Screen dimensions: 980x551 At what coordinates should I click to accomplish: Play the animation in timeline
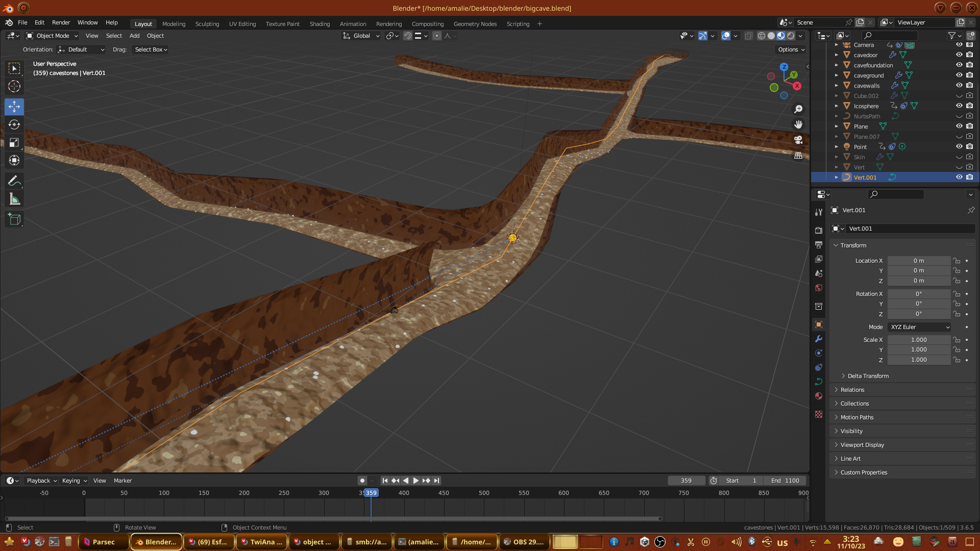pos(415,481)
